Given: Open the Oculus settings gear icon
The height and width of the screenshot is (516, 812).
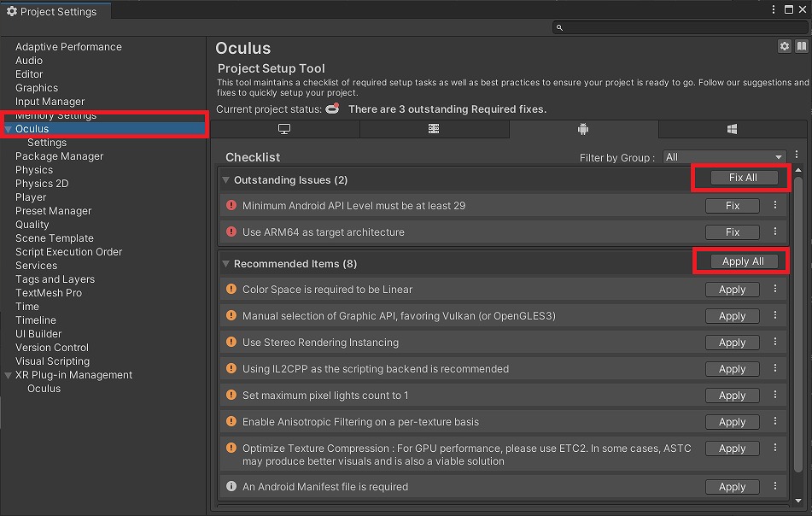Looking at the screenshot, I should pyautogui.click(x=785, y=46).
